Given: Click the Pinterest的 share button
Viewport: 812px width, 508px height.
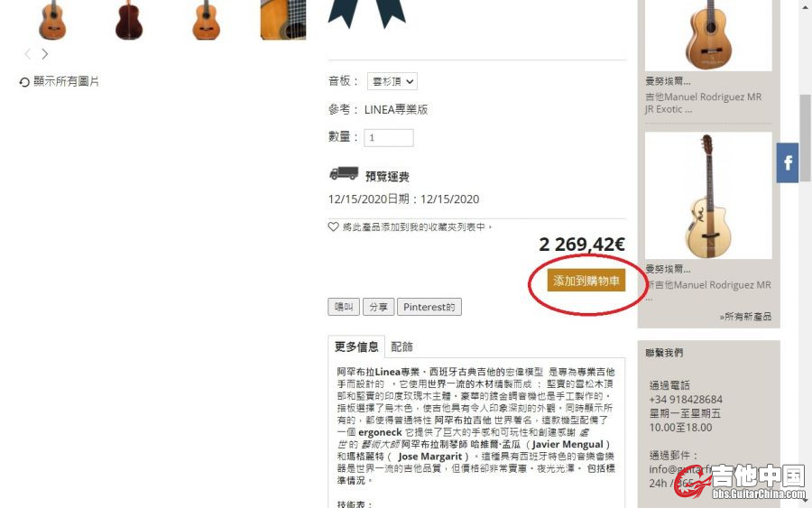Looking at the screenshot, I should pos(429,307).
